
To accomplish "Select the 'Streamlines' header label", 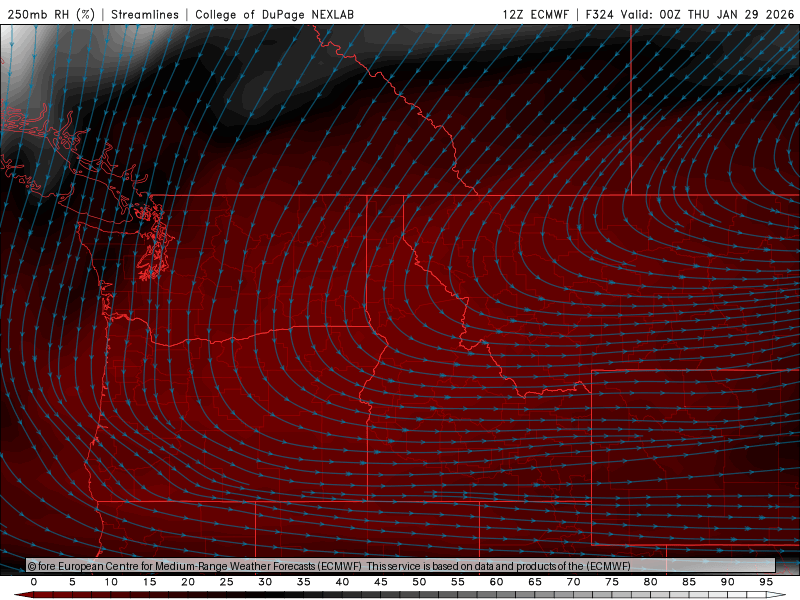I will click(145, 14).
